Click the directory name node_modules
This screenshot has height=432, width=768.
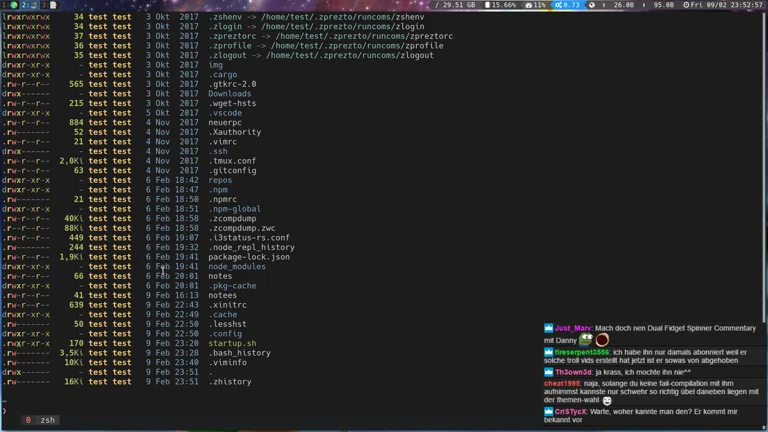(x=237, y=266)
